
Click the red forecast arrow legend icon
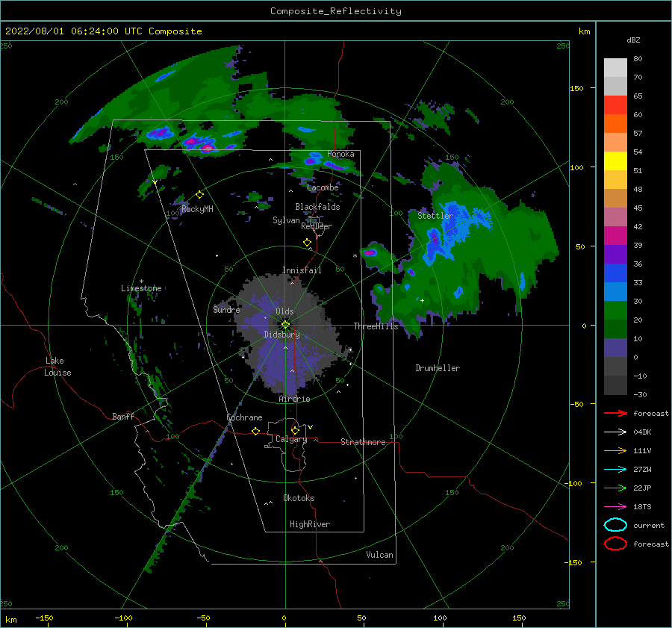(615, 413)
